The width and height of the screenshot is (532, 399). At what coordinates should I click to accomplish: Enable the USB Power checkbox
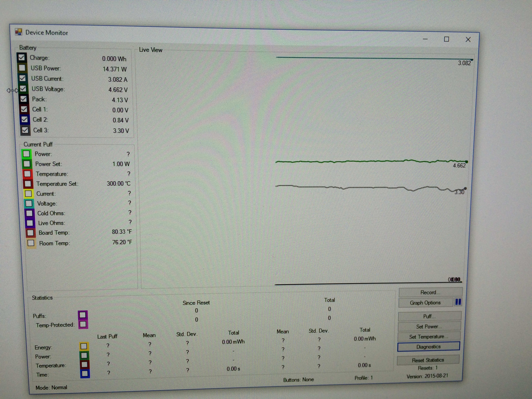[22, 68]
